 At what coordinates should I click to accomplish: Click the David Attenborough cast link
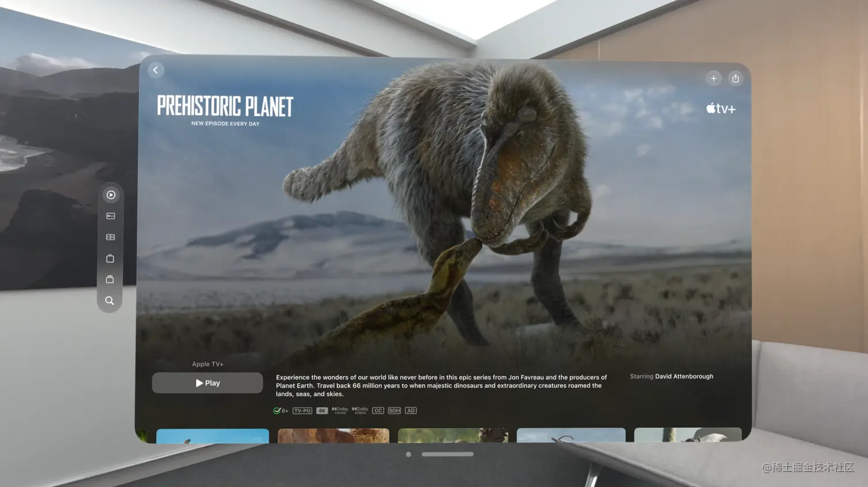[x=684, y=376]
